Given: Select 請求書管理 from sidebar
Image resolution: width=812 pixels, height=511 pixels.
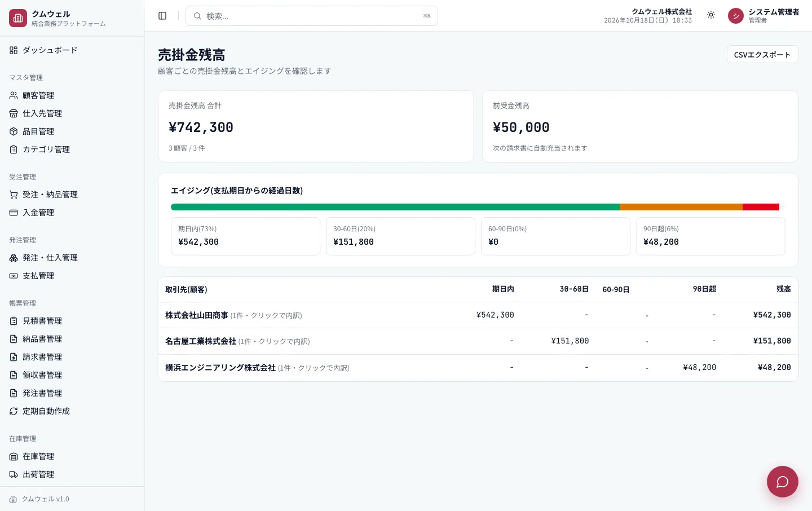Looking at the screenshot, I should click(72, 357).
